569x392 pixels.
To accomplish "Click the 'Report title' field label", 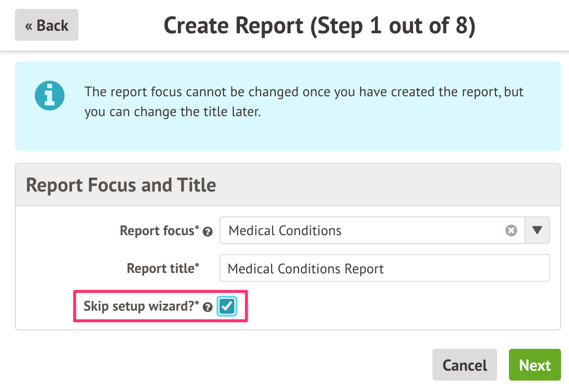I will point(160,268).
